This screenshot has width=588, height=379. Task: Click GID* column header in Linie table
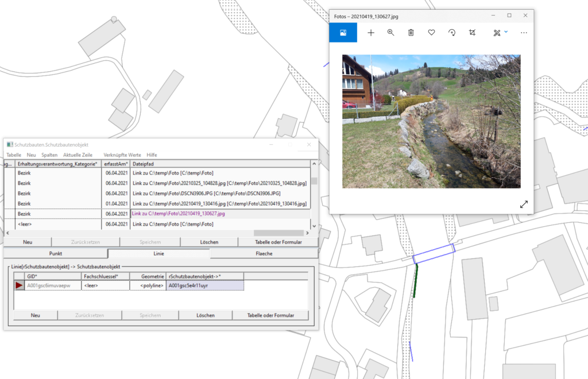pos(53,276)
